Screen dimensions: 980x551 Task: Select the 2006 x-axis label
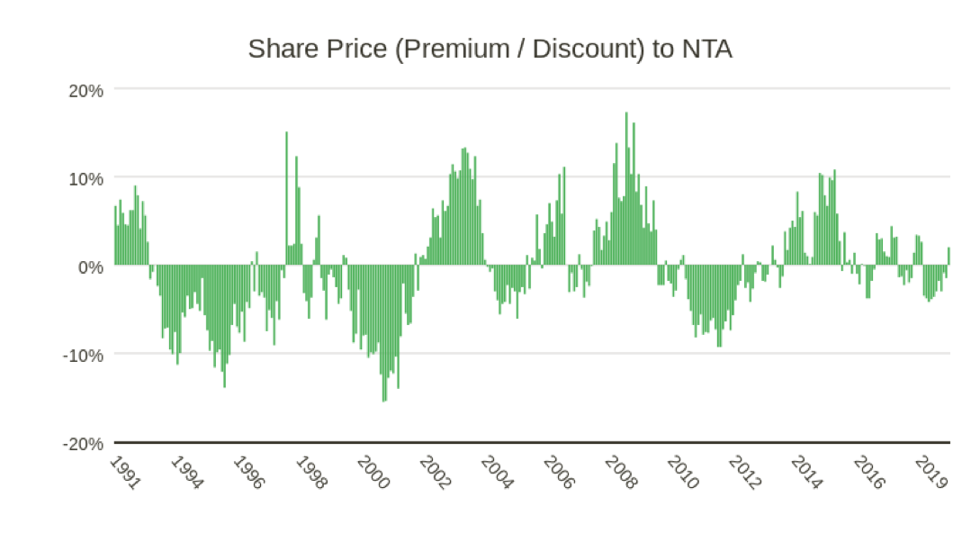[x=559, y=473]
